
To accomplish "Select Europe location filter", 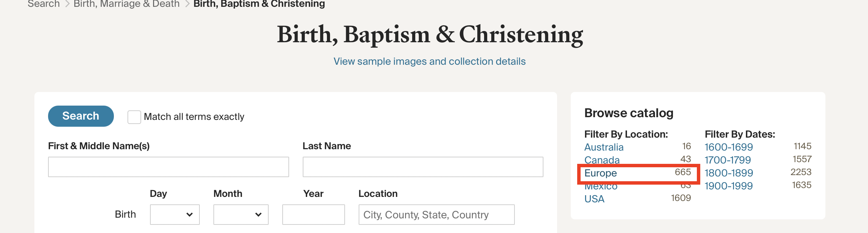I will tap(600, 173).
